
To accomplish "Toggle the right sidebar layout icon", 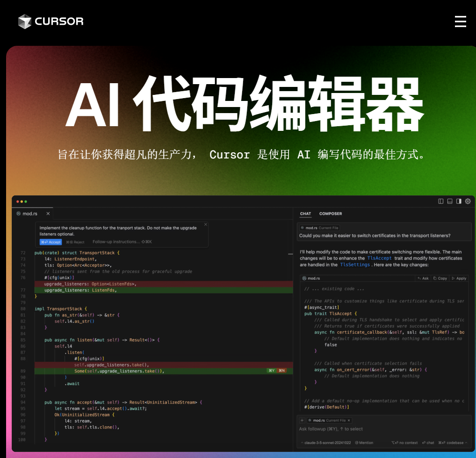I will (459, 201).
